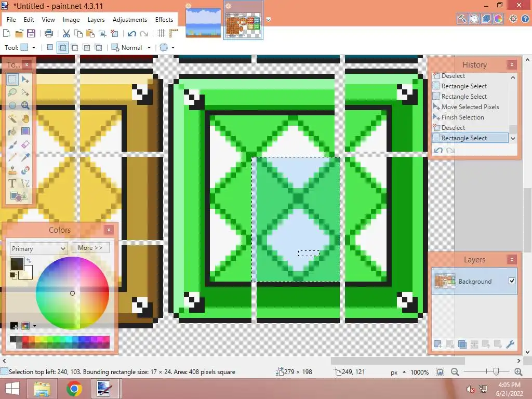
Task: Click the Open file folder icon
Action: pyautogui.click(x=19, y=33)
